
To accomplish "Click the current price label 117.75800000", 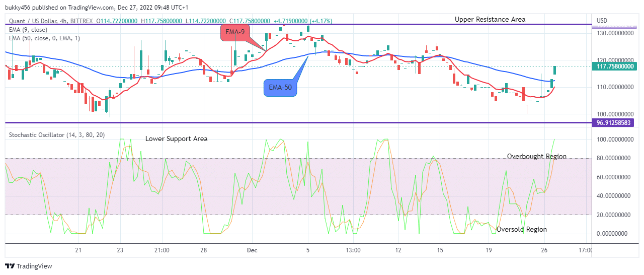I will (615, 66).
